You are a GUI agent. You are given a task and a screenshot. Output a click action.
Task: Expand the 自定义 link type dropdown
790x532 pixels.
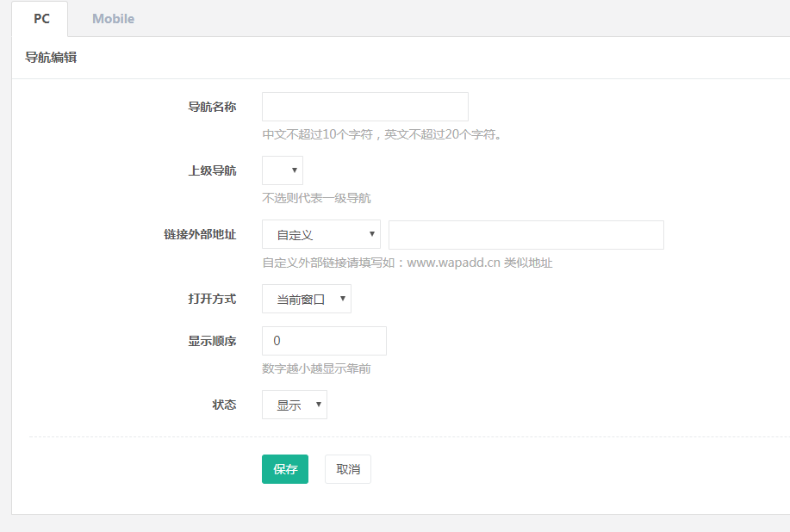(x=321, y=234)
